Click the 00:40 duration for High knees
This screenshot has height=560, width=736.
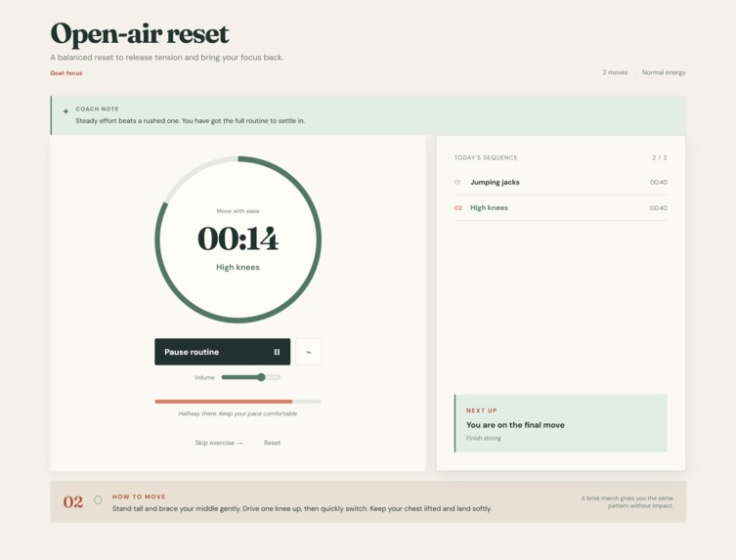click(659, 208)
